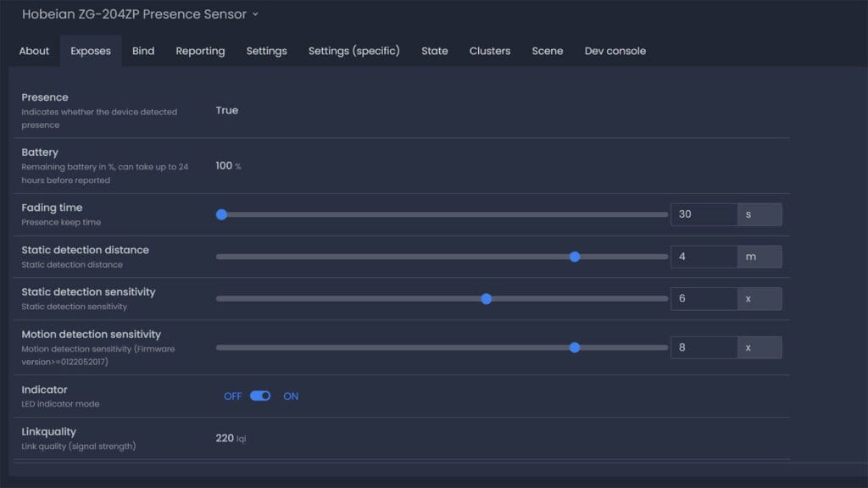The width and height of the screenshot is (868, 488).
Task: Open the Settings tab
Action: coord(266,51)
